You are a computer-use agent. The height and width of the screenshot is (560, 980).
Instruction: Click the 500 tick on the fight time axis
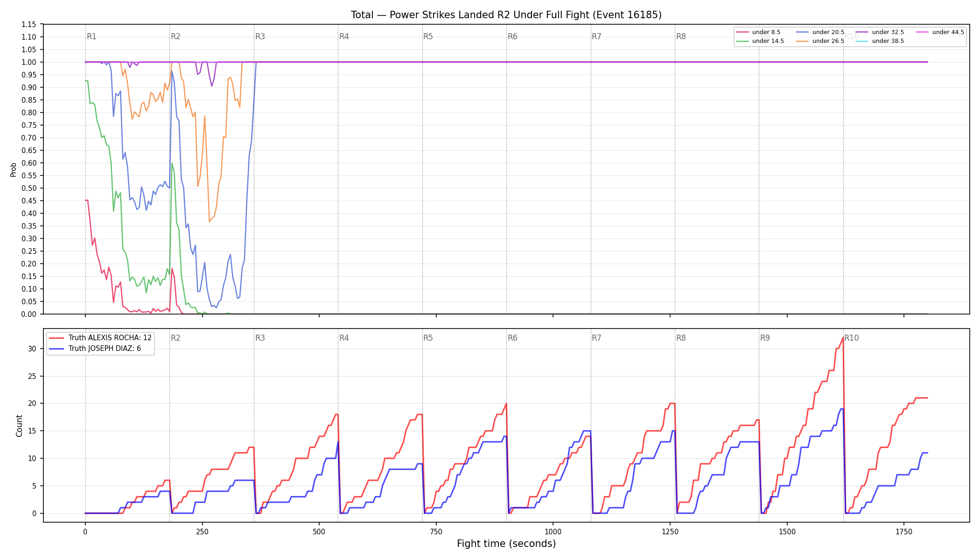tap(319, 532)
